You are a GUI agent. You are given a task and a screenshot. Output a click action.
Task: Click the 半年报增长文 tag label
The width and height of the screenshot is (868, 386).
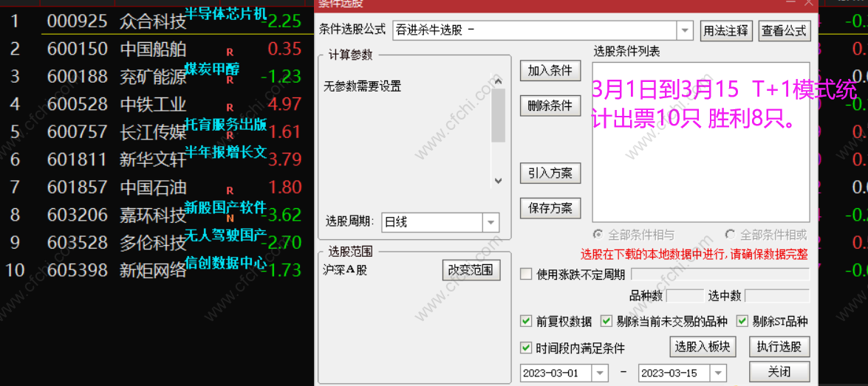point(225,152)
